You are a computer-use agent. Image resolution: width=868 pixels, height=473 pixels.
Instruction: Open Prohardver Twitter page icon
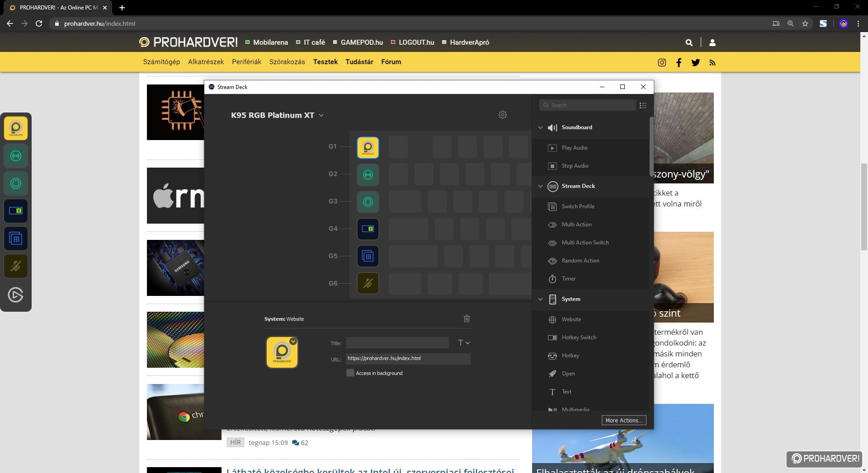click(695, 62)
